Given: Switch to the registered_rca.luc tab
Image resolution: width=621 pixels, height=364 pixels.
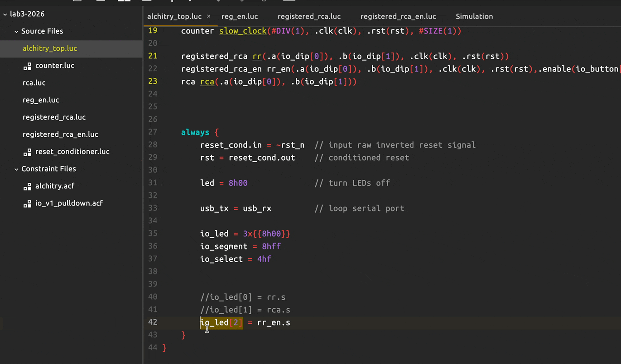Looking at the screenshot, I should (309, 16).
